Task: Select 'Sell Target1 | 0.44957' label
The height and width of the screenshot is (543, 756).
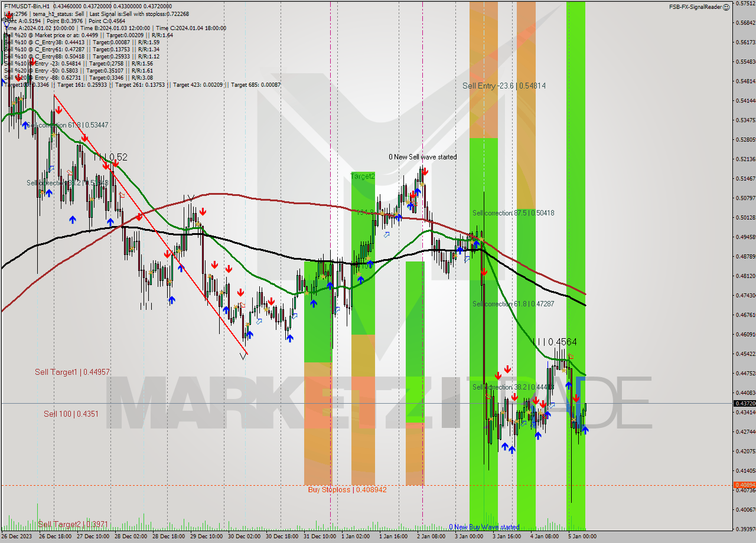Action: 72,372
